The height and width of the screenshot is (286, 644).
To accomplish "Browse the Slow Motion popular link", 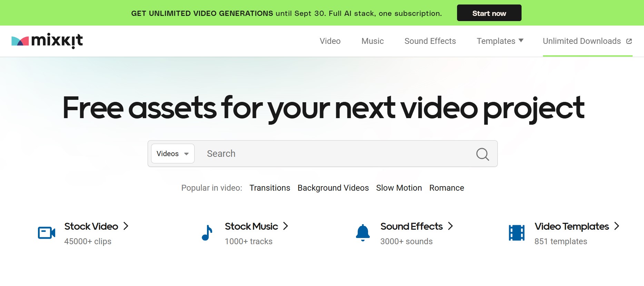I will (x=399, y=188).
